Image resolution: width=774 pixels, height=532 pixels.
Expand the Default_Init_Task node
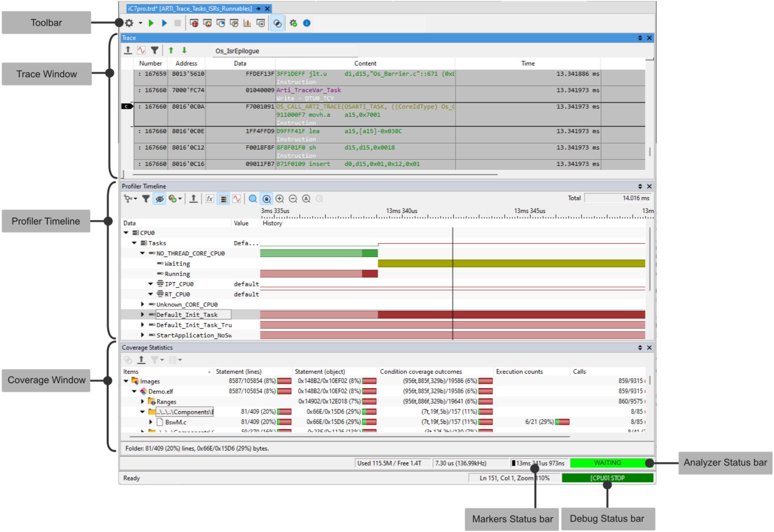click(x=142, y=315)
